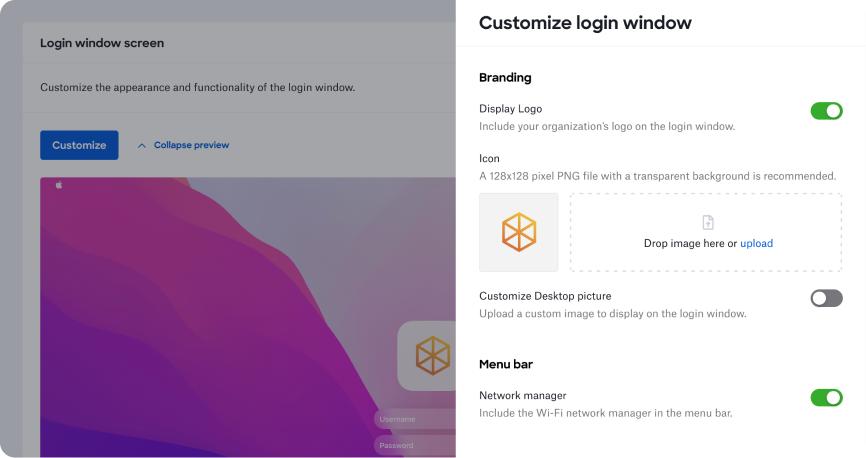Click the 'Drop image here or' text
Viewport: 866px width, 458px height.
[x=690, y=244]
